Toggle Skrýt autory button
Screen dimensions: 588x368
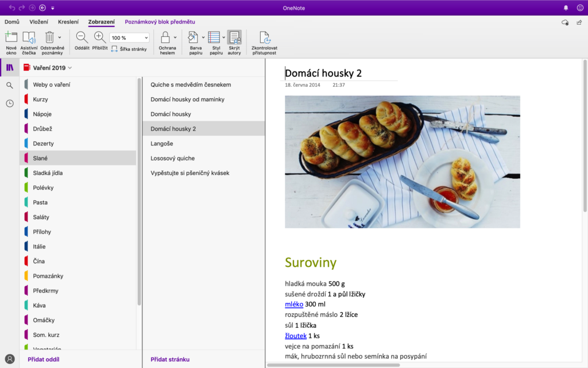(x=234, y=38)
